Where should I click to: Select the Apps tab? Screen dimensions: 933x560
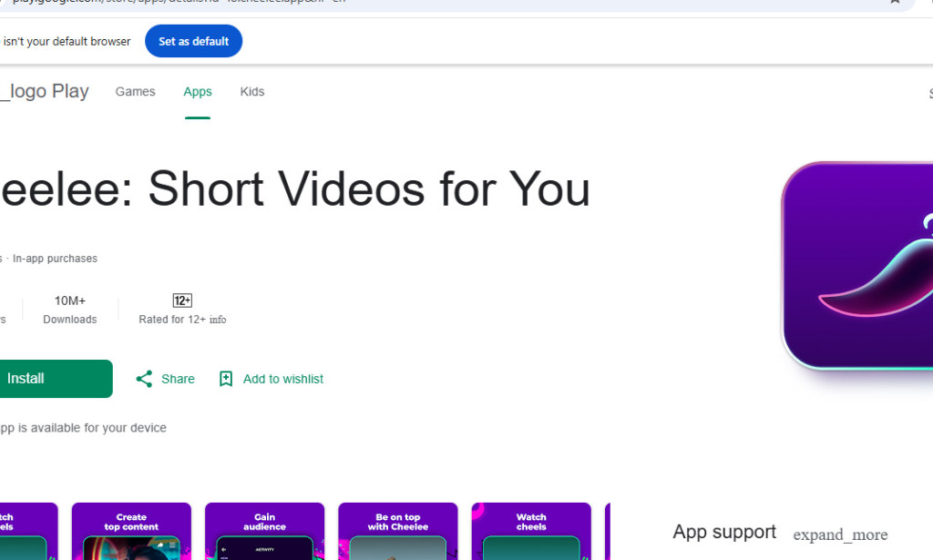[x=198, y=91]
